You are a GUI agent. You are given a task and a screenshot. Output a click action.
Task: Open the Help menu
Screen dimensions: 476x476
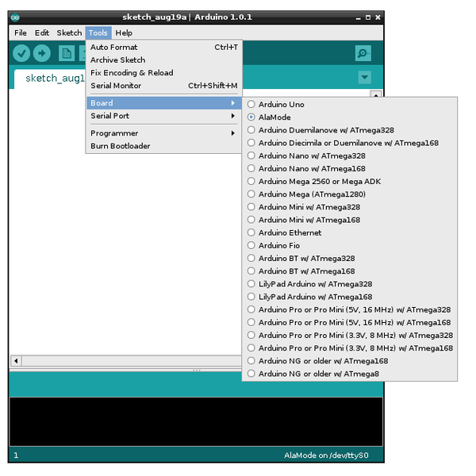(124, 33)
